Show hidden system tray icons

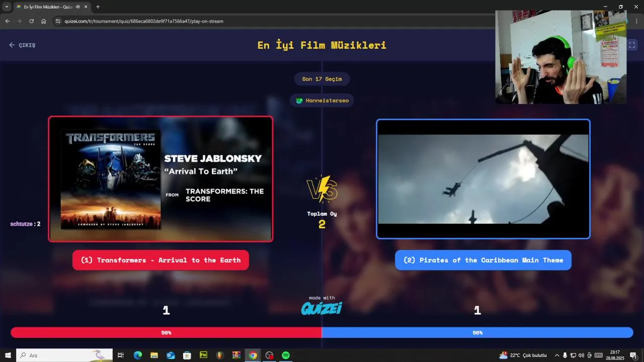point(557,355)
